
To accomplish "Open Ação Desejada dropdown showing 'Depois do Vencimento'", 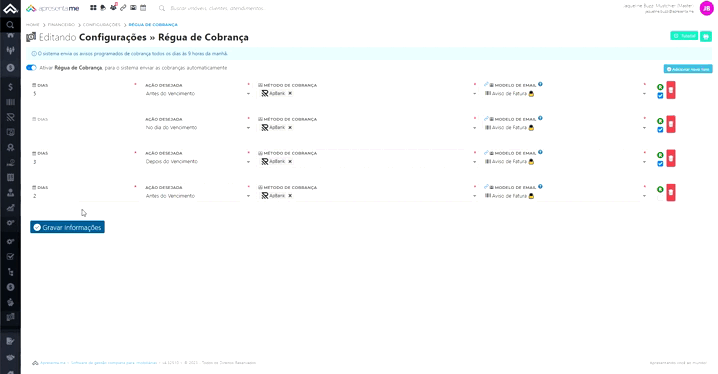I will (x=198, y=162).
